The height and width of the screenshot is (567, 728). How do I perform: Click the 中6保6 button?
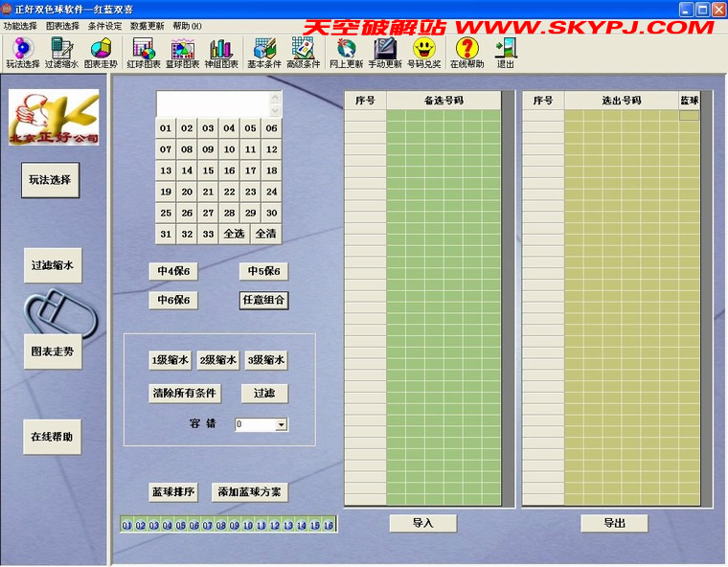coord(172,301)
